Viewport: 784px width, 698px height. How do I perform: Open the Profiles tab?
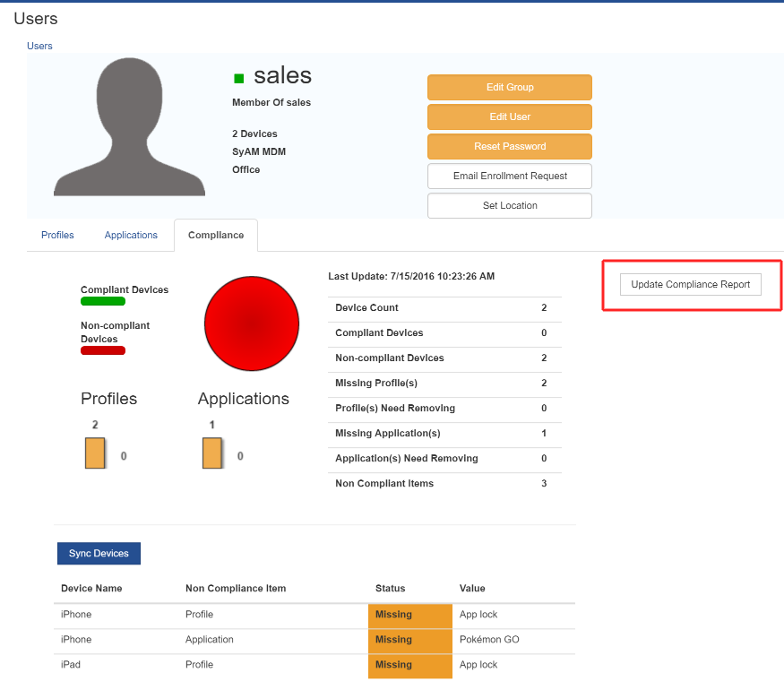tap(57, 235)
